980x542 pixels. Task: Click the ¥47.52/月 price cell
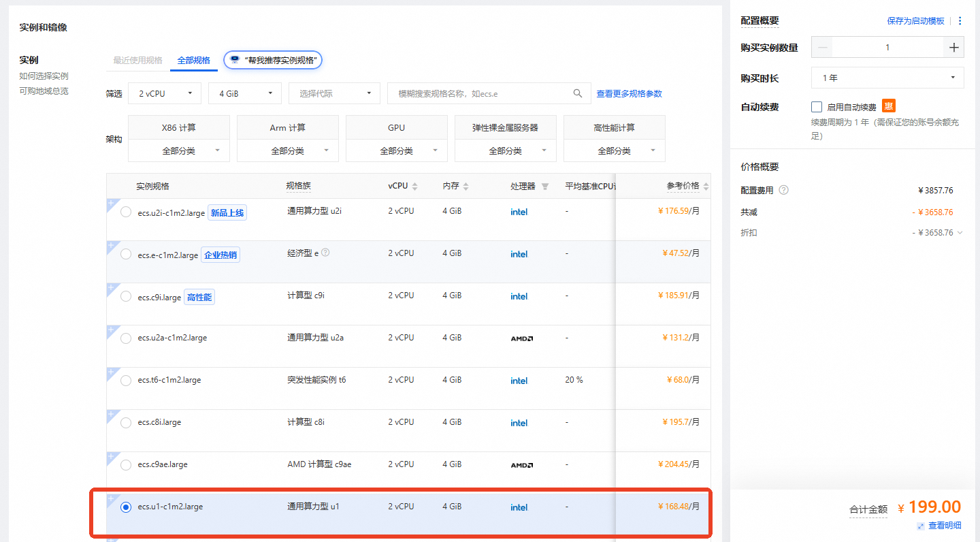click(x=681, y=253)
